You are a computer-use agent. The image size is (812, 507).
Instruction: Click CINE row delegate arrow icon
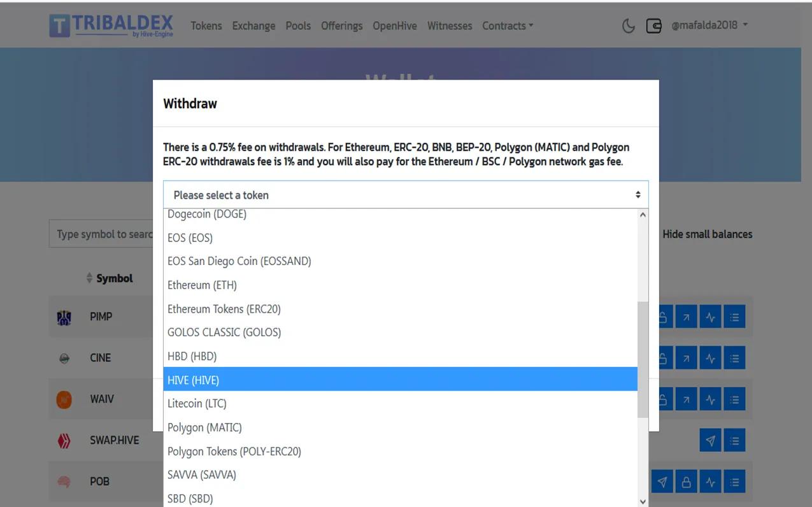(x=686, y=358)
